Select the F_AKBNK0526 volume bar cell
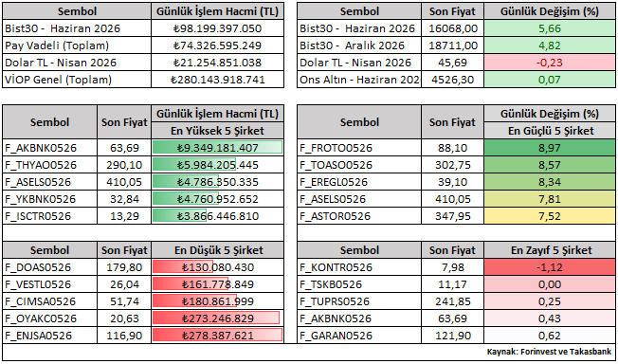The height and width of the screenshot is (364, 618). pyautogui.click(x=217, y=148)
